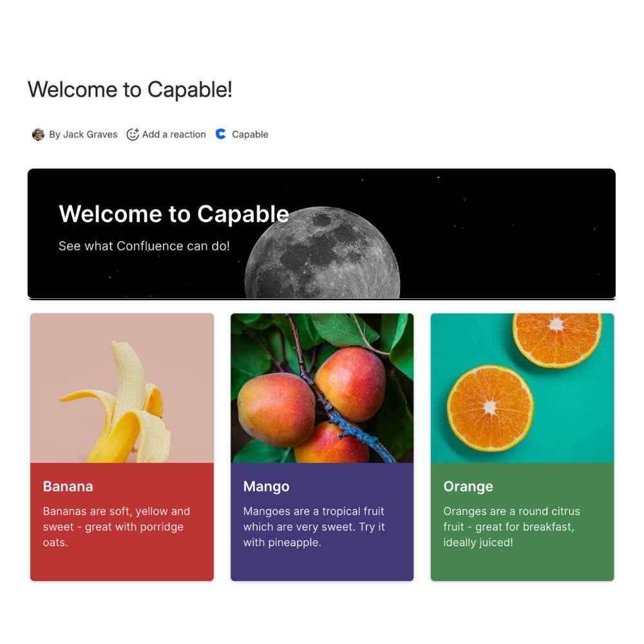Click the Add a reaction text
The image size is (644, 644).
coord(174,135)
